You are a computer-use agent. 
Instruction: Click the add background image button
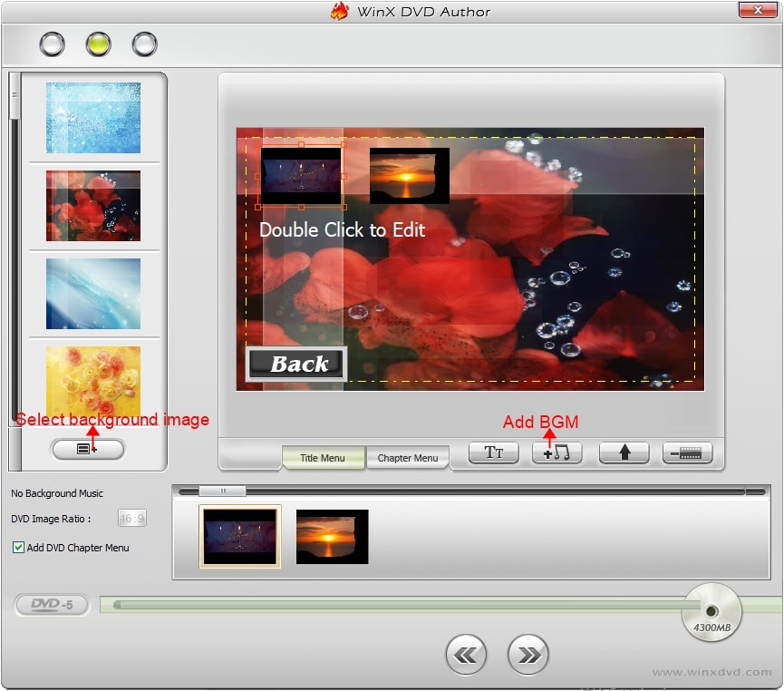(x=88, y=449)
